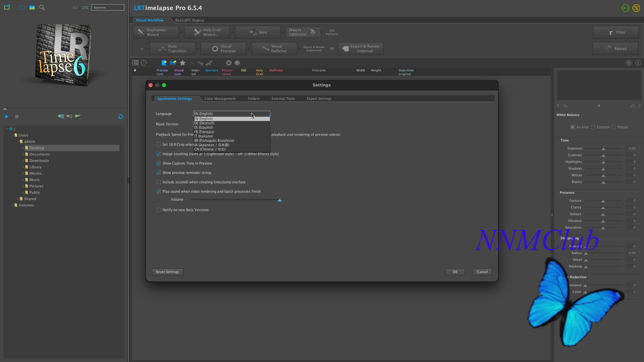This screenshot has width=644, height=362.
Task: Click the import image sequence icon
Action: [78, 116]
